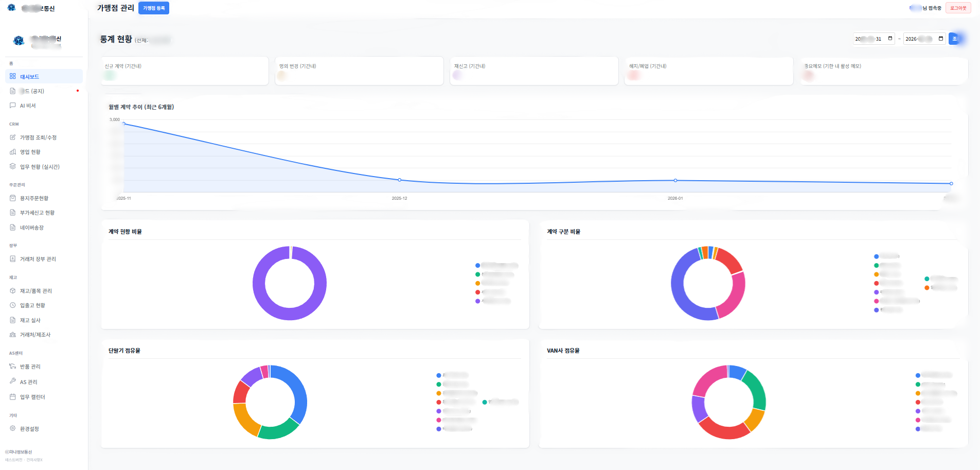Select 부가세신고 현황 menu entry
980x470 pixels.
tap(37, 213)
